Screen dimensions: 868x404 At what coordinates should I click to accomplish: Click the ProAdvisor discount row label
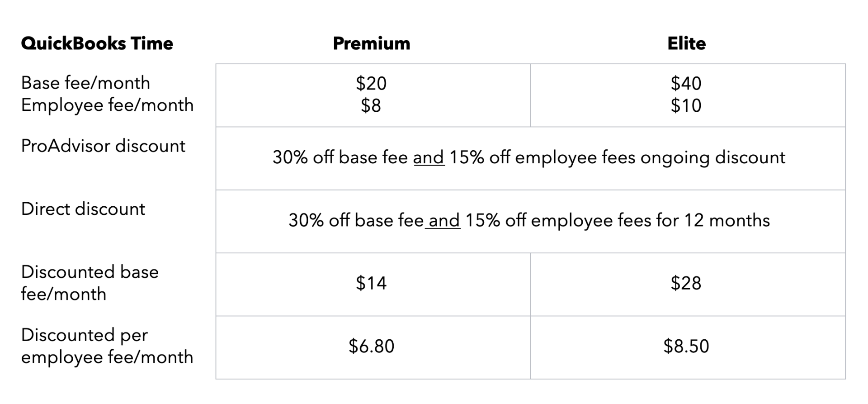[103, 146]
